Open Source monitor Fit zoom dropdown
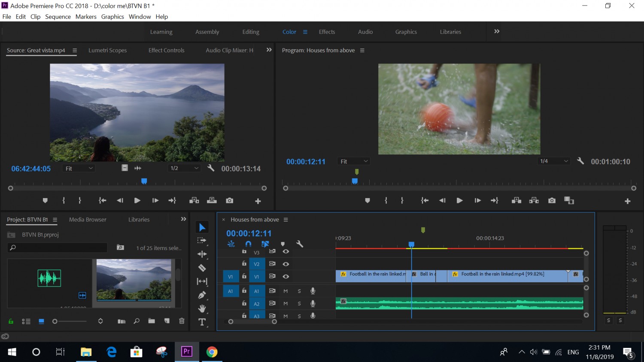The image size is (644, 362). [x=79, y=169]
